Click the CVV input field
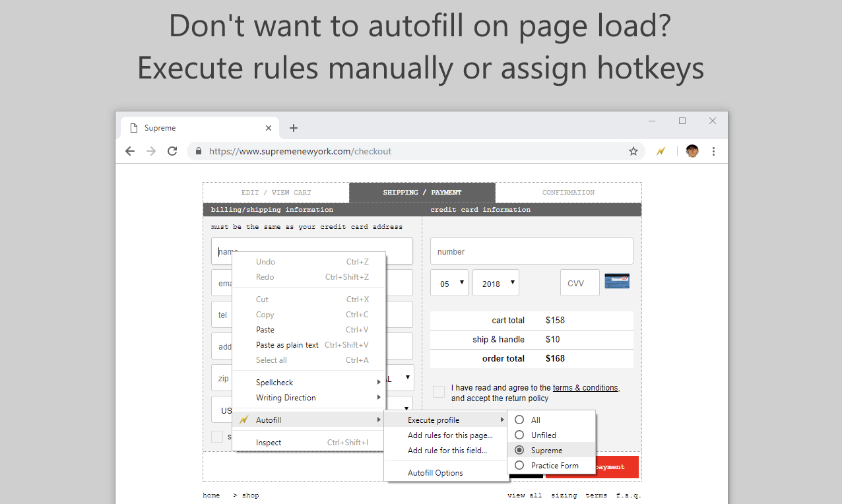This screenshot has height=504, width=842. (580, 282)
